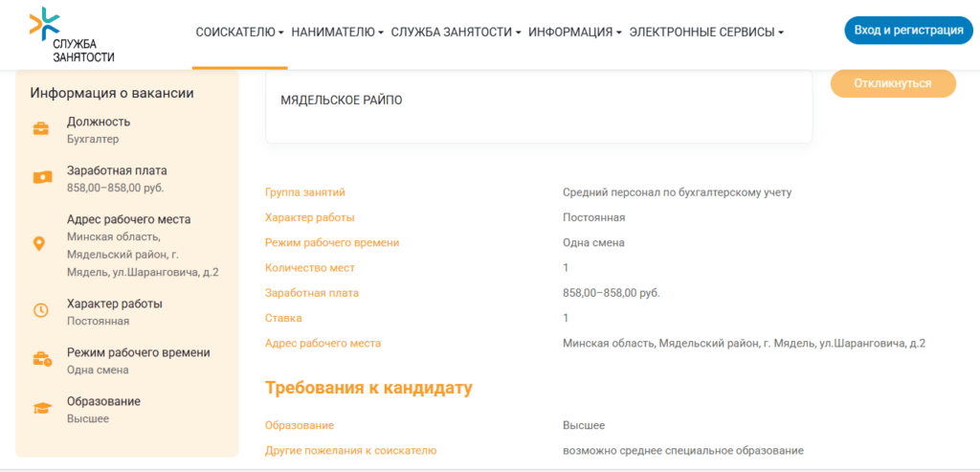Click the workplace address value in details
Image resolution: width=980 pixels, height=472 pixels.
pyautogui.click(x=744, y=343)
